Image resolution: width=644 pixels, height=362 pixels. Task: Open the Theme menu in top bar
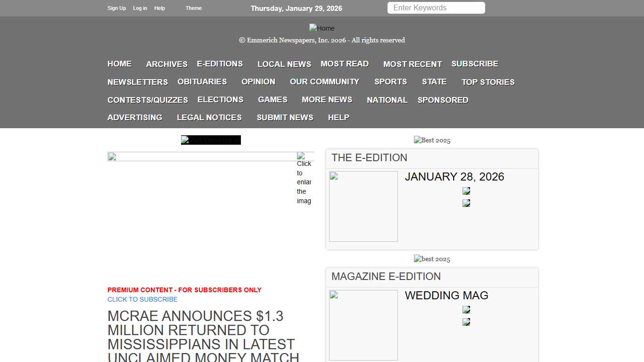point(193,8)
